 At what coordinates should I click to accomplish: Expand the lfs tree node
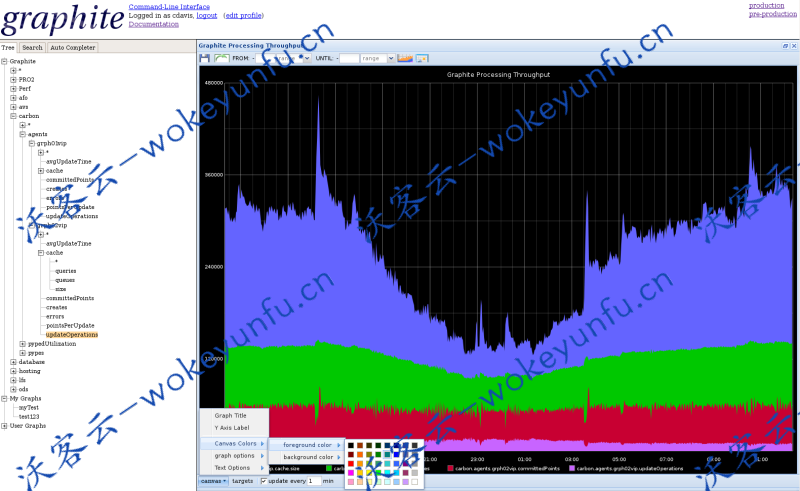coord(14,380)
